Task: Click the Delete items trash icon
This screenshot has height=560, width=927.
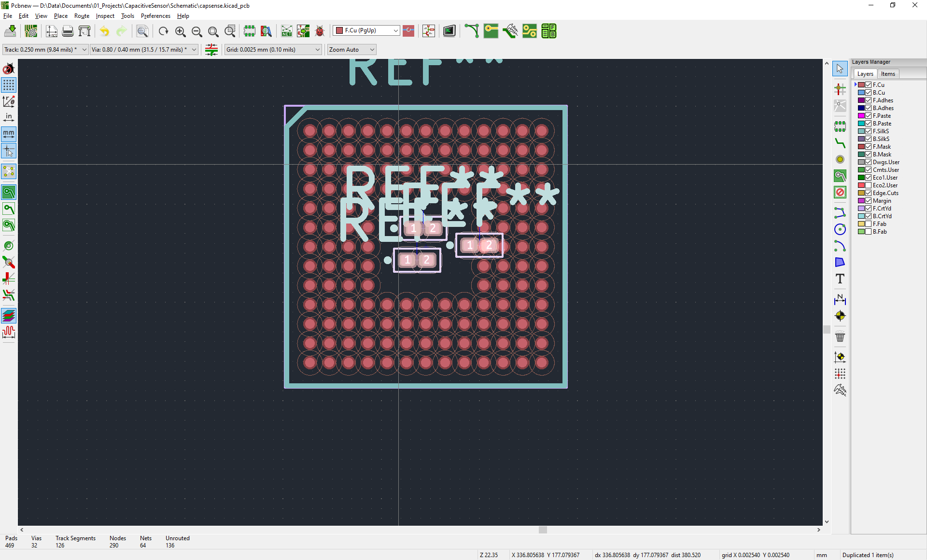Action: point(840,337)
